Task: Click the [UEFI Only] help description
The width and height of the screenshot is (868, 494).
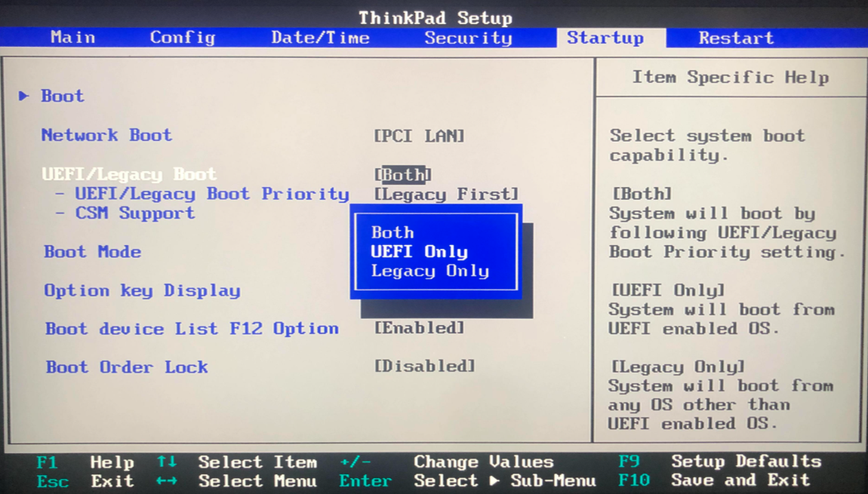Action: pyautogui.click(x=722, y=309)
